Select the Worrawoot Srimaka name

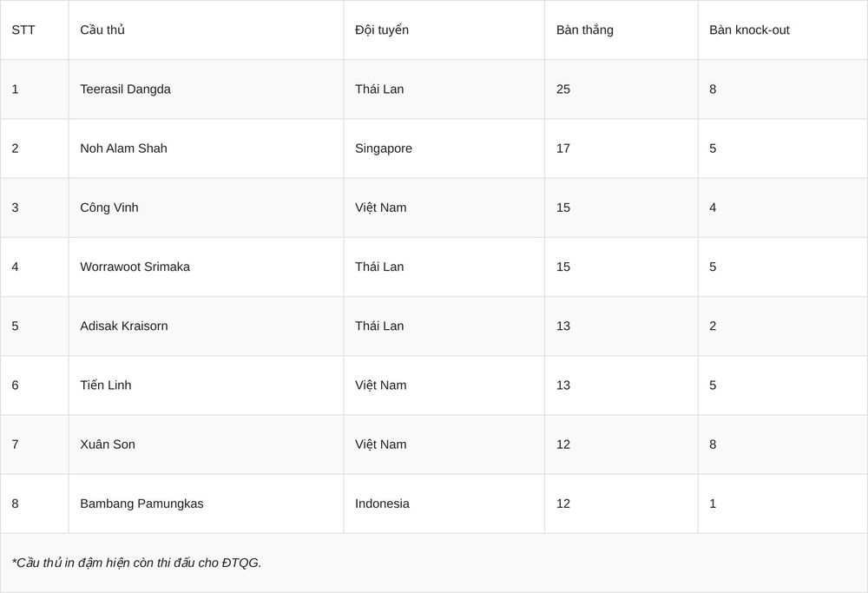pyautogui.click(x=135, y=267)
